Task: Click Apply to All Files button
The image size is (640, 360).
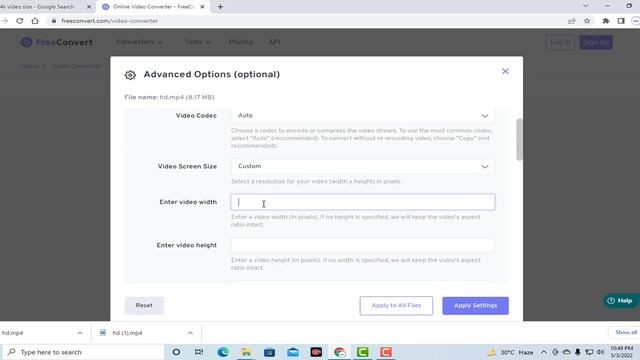Action: click(396, 305)
